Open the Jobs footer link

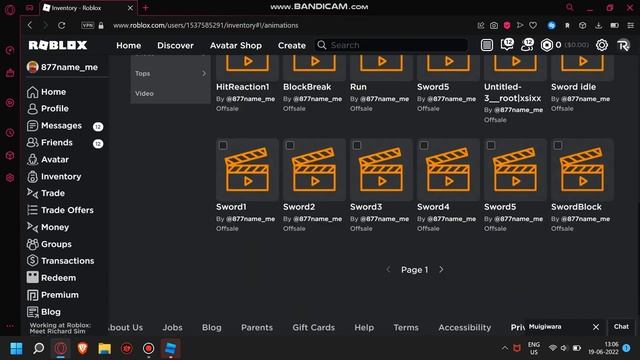coord(173,327)
